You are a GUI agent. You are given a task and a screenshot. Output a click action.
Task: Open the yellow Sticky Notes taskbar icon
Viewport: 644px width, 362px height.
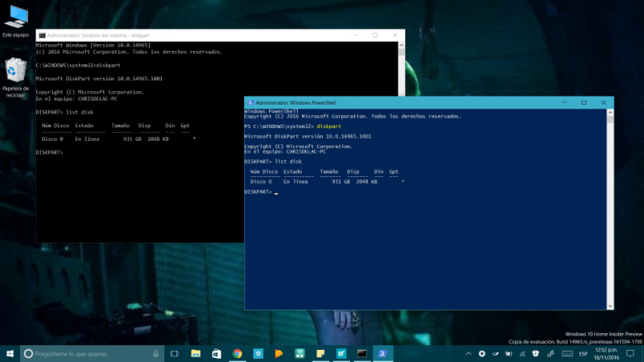320,353
